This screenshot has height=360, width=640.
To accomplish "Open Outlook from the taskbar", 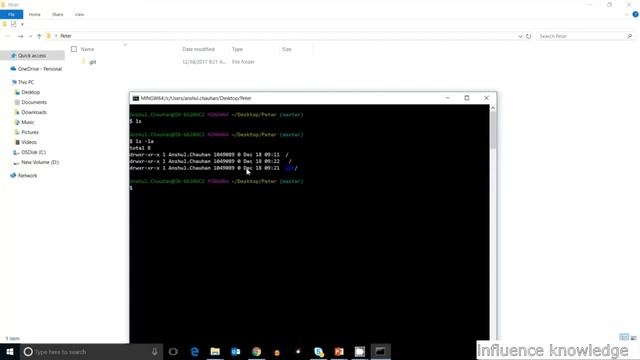I will tap(236, 351).
